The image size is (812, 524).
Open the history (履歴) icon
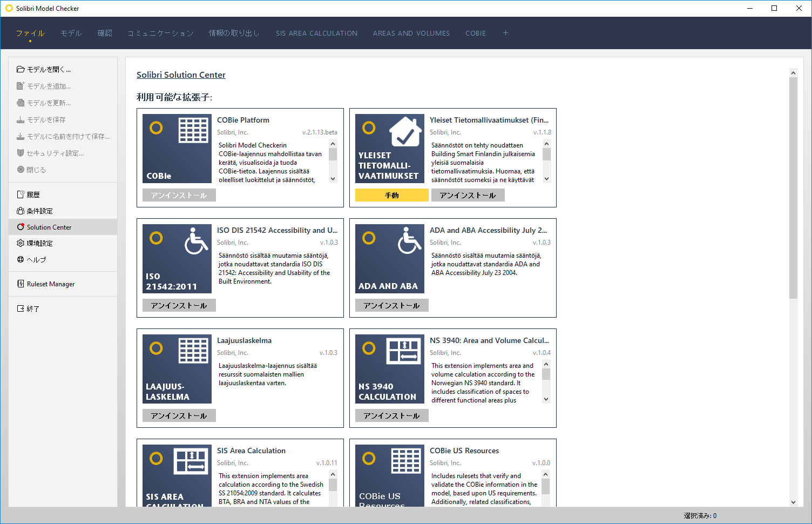coord(21,194)
